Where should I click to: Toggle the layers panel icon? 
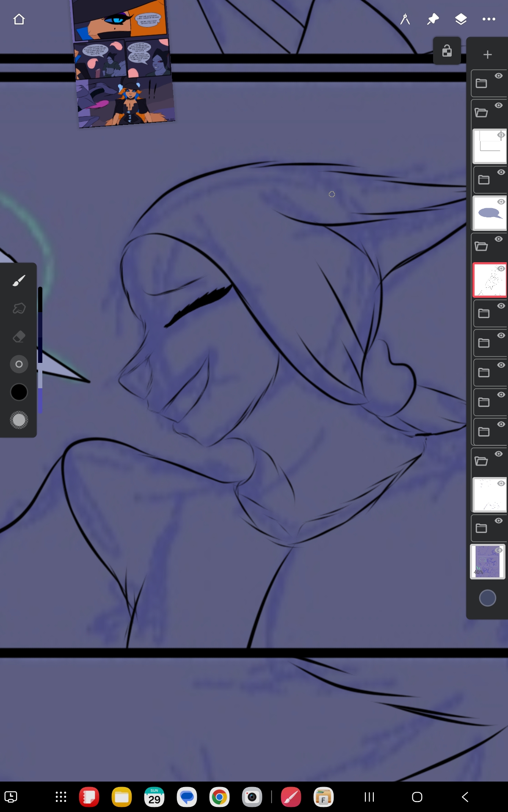[x=461, y=19]
